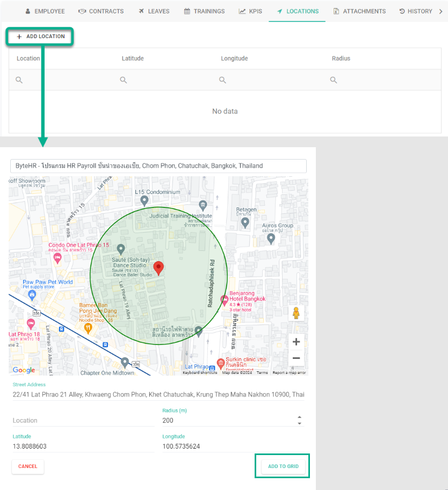Click the Street View pegman icon
This screenshot has height=490, width=448.
296,313
